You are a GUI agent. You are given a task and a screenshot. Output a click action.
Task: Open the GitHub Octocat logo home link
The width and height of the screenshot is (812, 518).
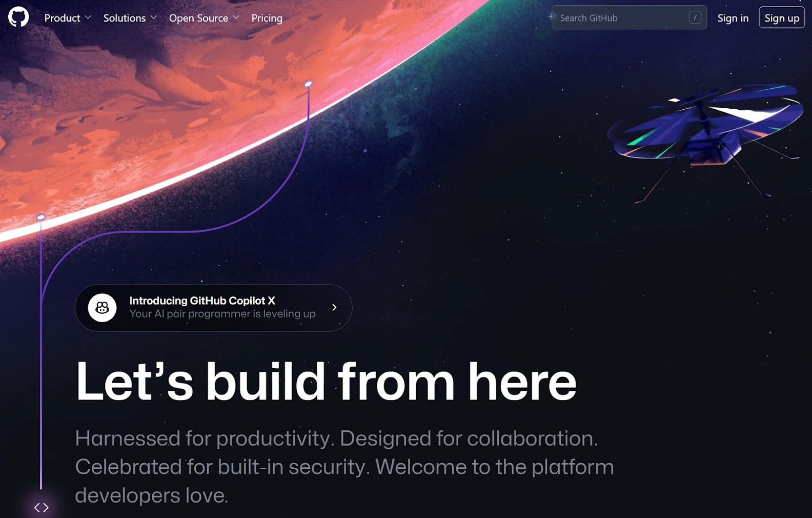(18, 17)
